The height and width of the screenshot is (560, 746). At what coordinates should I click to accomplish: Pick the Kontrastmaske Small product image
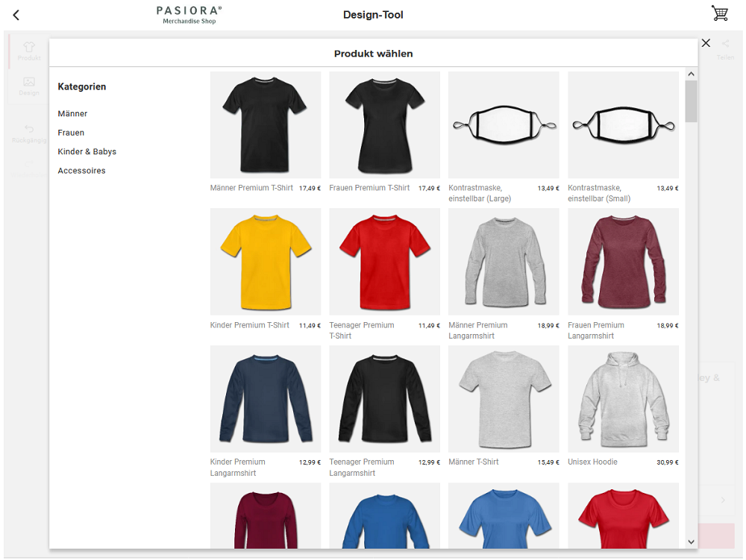tap(623, 125)
